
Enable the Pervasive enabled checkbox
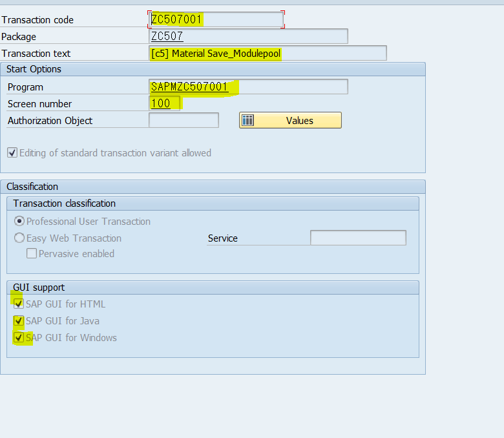[x=32, y=253]
